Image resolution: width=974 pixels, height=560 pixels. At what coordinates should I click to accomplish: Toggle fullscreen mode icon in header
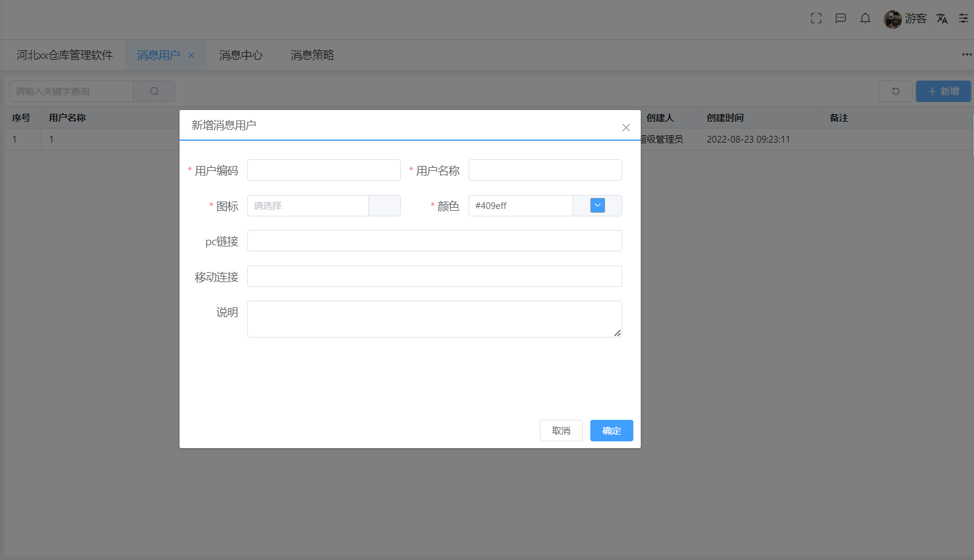coord(816,18)
